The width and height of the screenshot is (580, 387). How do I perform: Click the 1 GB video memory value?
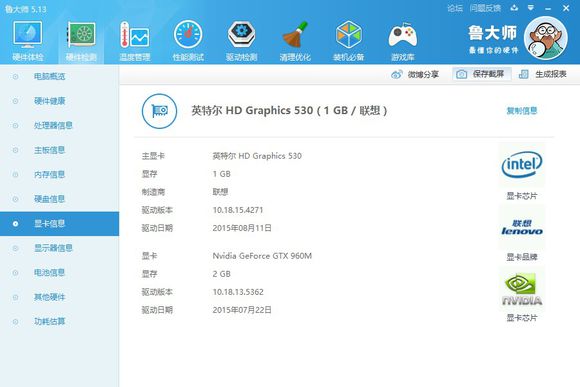pyautogui.click(x=222, y=174)
